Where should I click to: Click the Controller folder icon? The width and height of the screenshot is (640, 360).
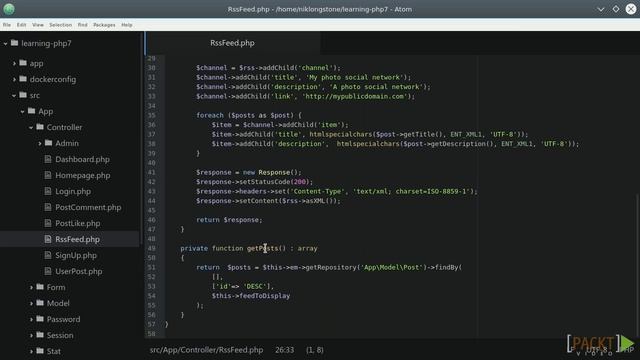40,127
